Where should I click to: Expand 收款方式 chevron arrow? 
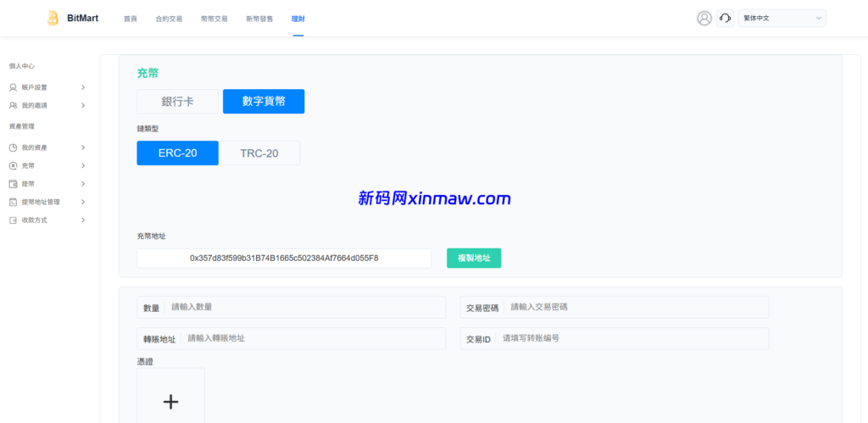(83, 220)
